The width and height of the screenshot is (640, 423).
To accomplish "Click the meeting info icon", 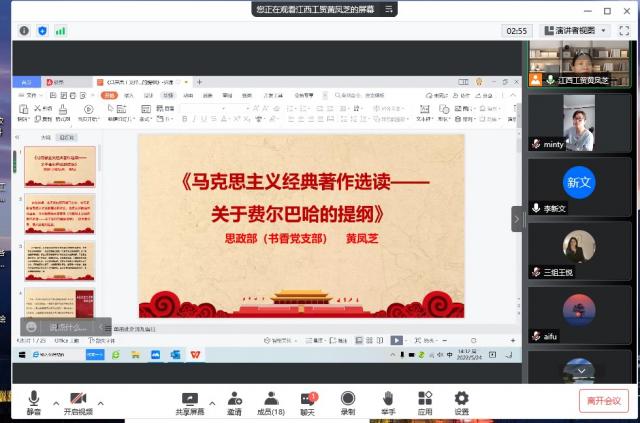I will tap(24, 31).
